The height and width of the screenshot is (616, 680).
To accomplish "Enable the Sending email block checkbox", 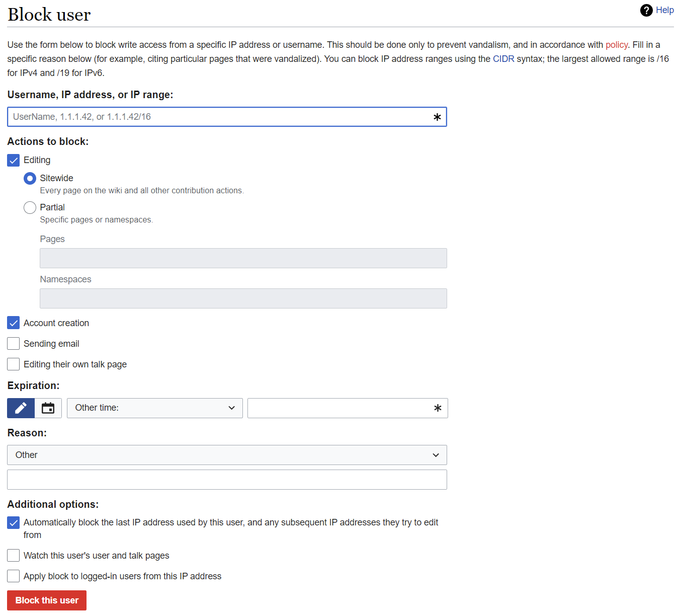I will 14,344.
